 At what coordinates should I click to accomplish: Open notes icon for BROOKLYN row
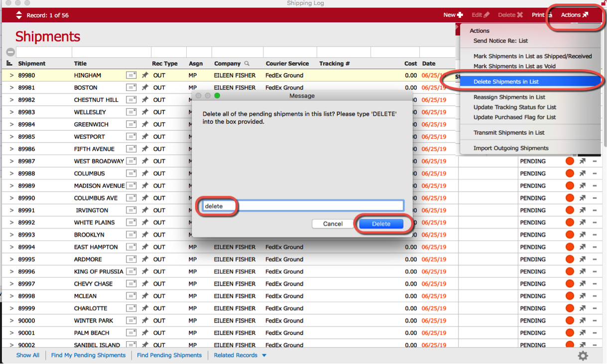tap(131, 235)
